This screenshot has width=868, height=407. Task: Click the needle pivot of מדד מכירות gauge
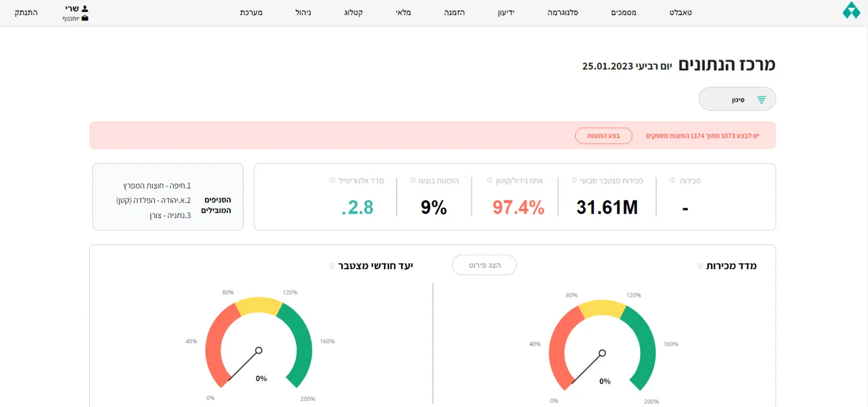[602, 353]
